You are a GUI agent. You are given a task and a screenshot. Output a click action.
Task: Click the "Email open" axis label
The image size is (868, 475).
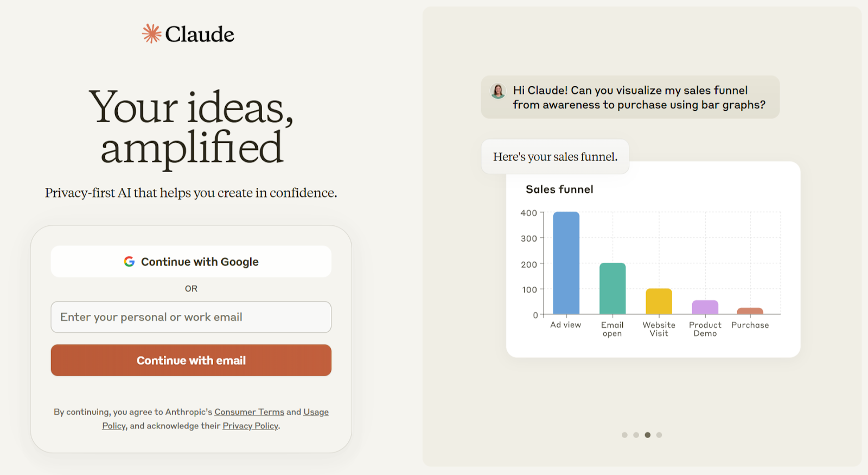click(612, 329)
